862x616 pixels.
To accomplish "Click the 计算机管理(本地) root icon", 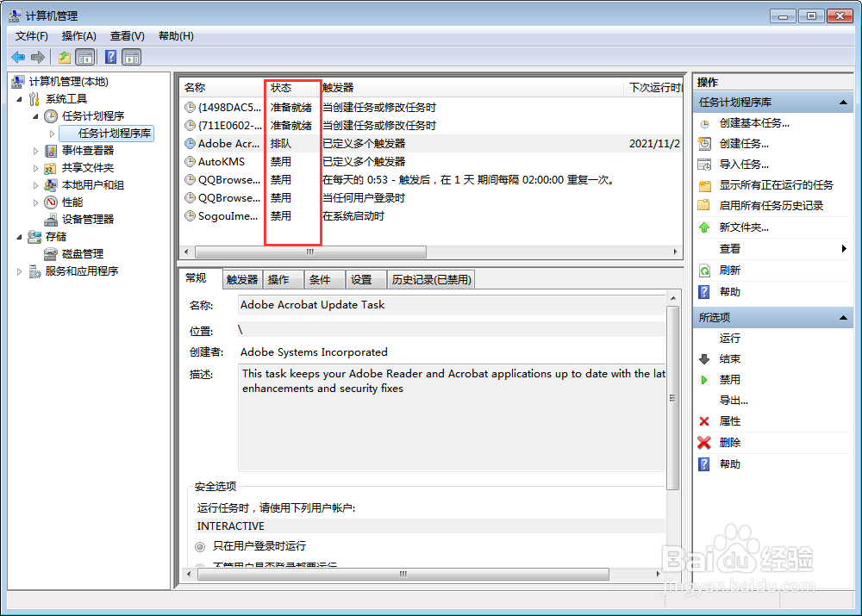I will point(17,82).
